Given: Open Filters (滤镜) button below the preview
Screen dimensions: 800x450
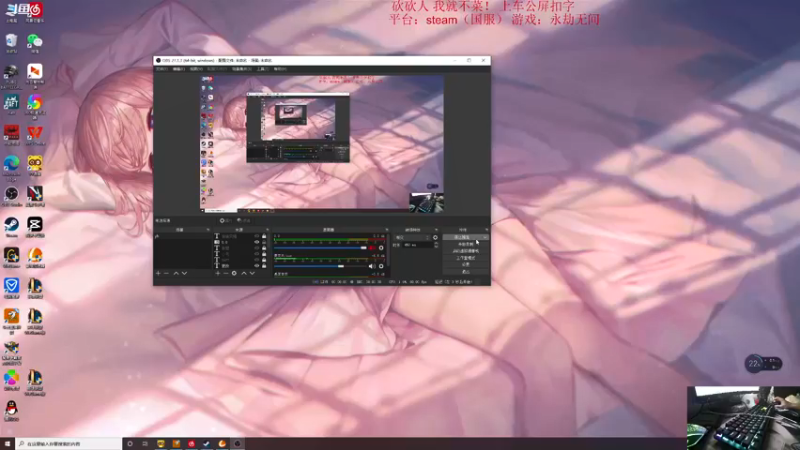Looking at the screenshot, I should pyautogui.click(x=244, y=220).
